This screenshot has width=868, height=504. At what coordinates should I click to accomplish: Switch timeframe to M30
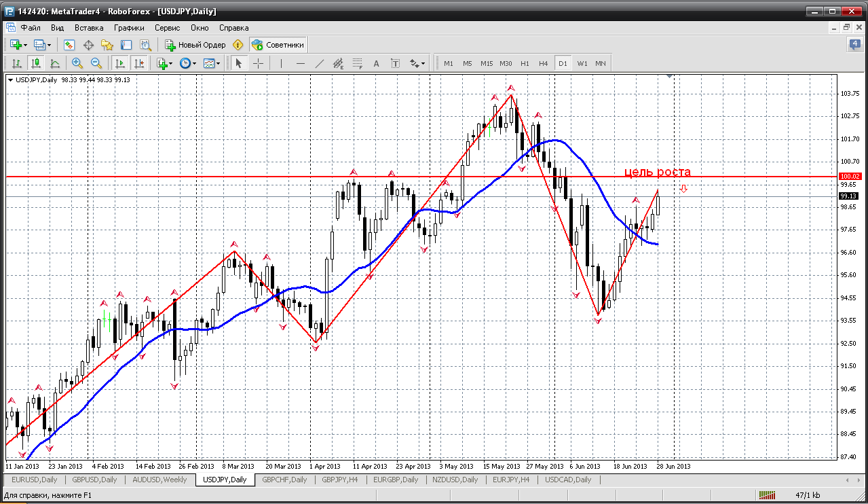tap(506, 63)
